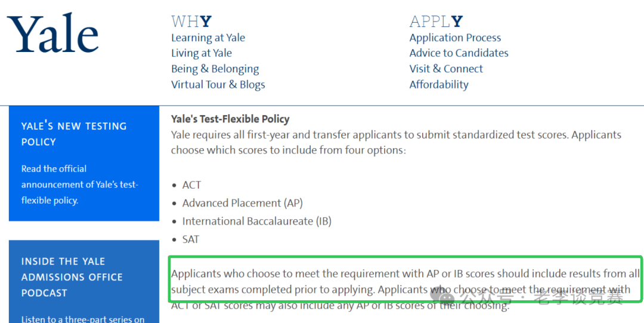Open Inside the Yale Admissions Office Podcast
644x323 pixels.
72,277
